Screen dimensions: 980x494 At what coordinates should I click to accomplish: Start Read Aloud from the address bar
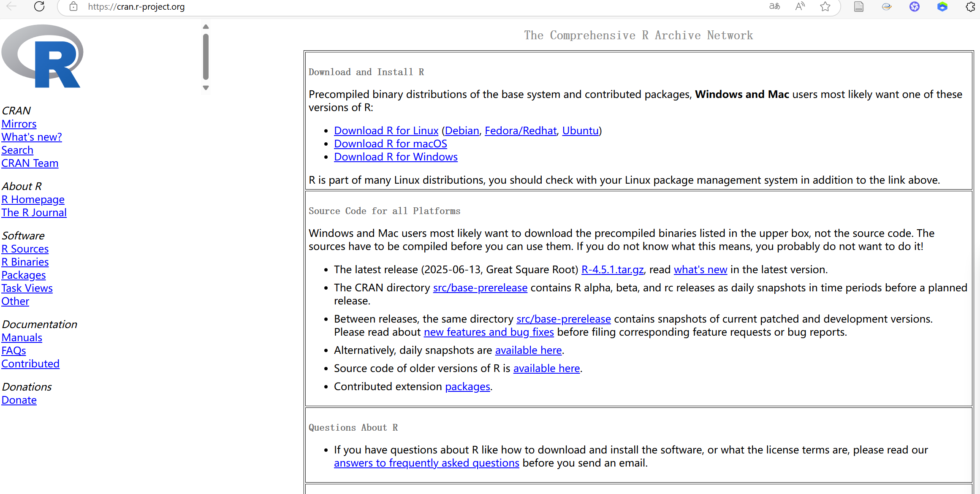[800, 6]
